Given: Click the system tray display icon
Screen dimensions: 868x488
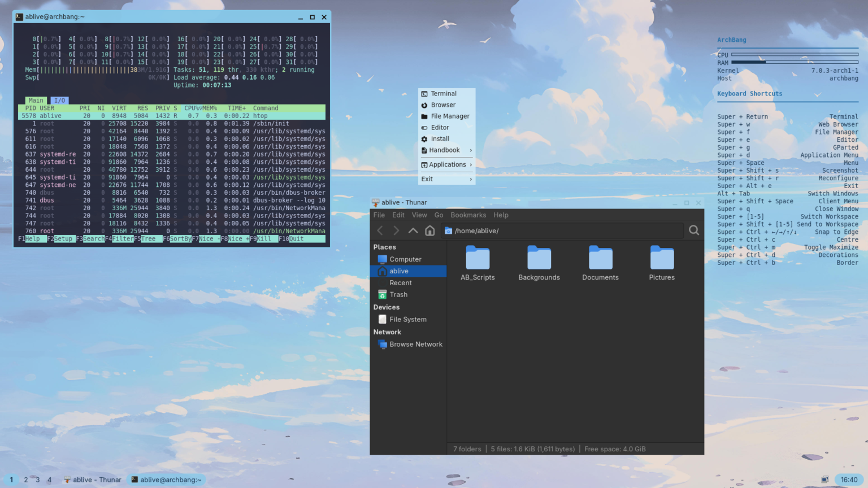Looking at the screenshot, I should coord(824,480).
